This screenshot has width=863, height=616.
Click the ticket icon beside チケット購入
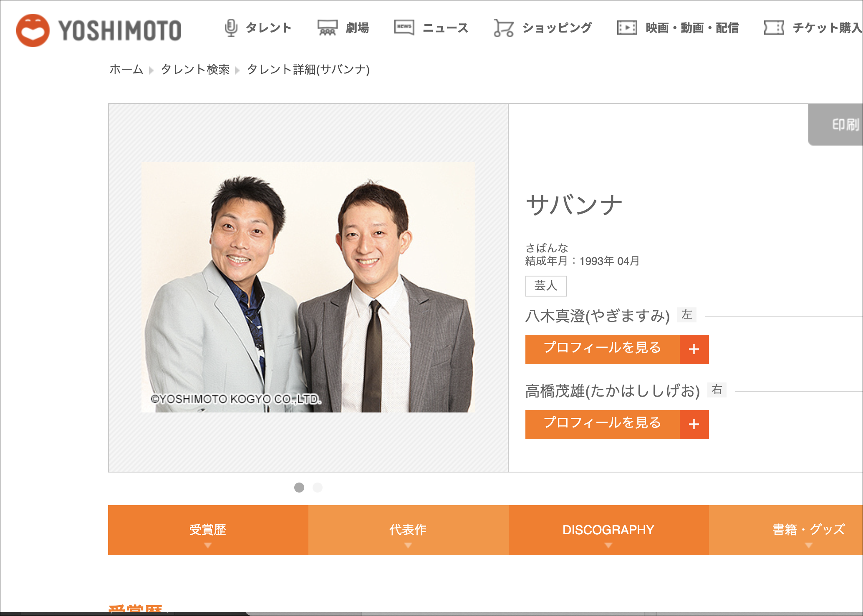774,28
